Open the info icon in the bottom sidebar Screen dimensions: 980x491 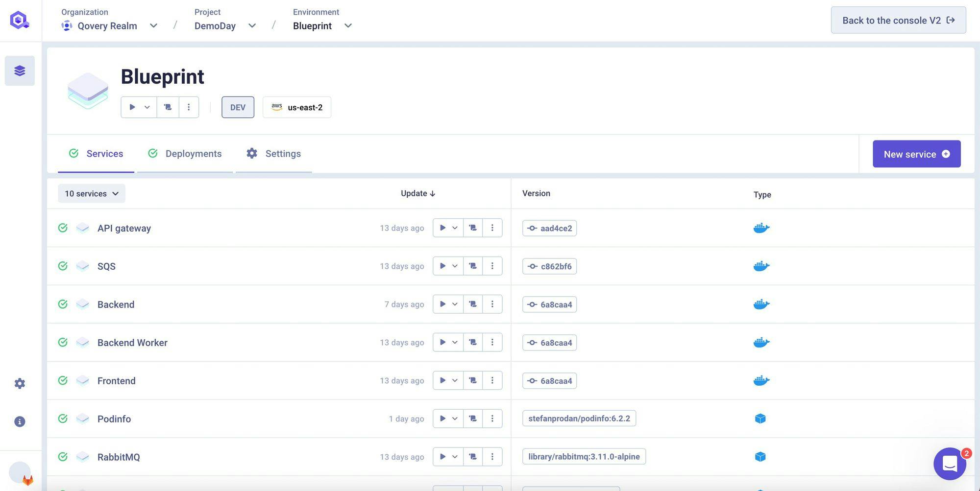tap(20, 421)
